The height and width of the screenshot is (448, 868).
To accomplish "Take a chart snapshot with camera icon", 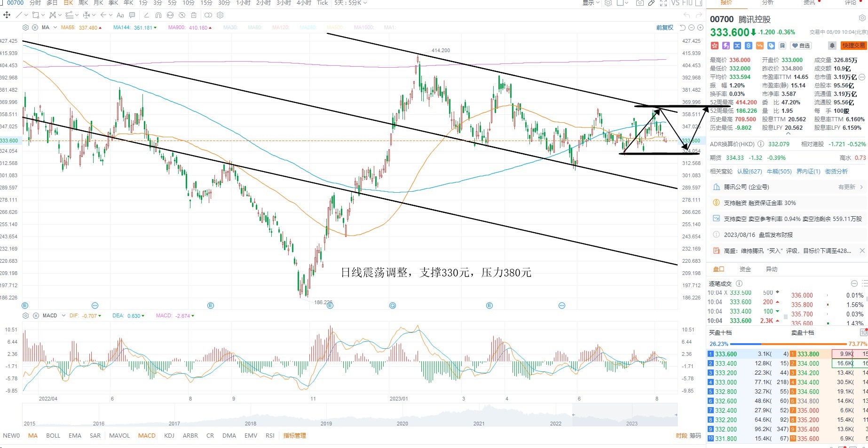I will click(639, 3).
